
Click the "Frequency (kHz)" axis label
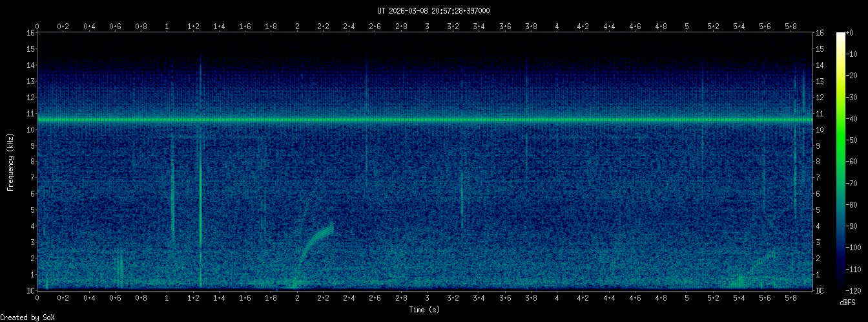(10, 162)
